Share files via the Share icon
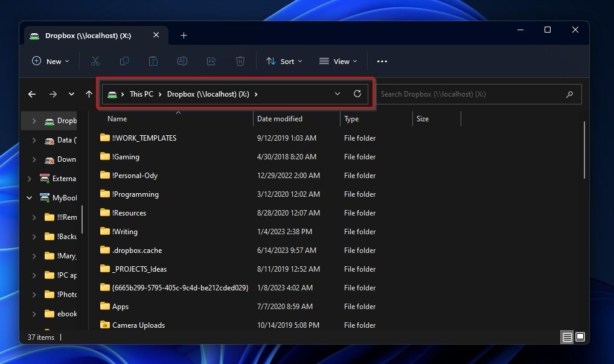Viewport: 614px width, 364px height. coord(211,61)
